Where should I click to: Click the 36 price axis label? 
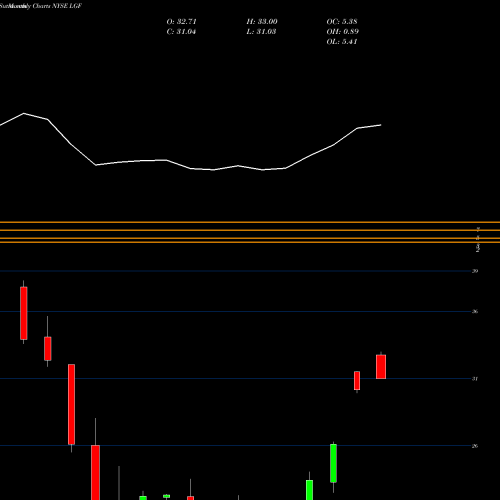[x=475, y=311]
